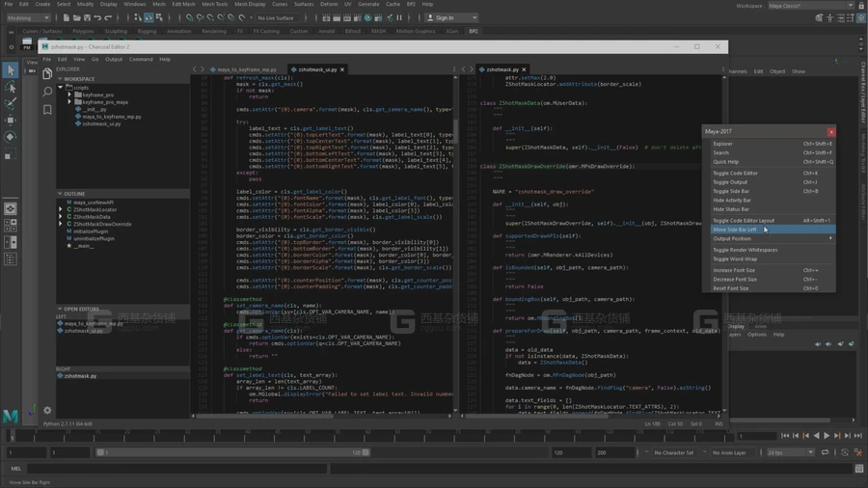Select Maya's Lasso select tool
The width and height of the screenshot is (868, 488).
click(x=10, y=87)
